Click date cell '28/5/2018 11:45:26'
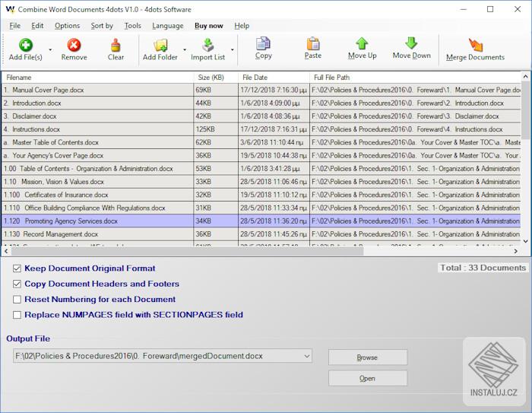The height and width of the screenshot is (413, 532). pyautogui.click(x=274, y=234)
